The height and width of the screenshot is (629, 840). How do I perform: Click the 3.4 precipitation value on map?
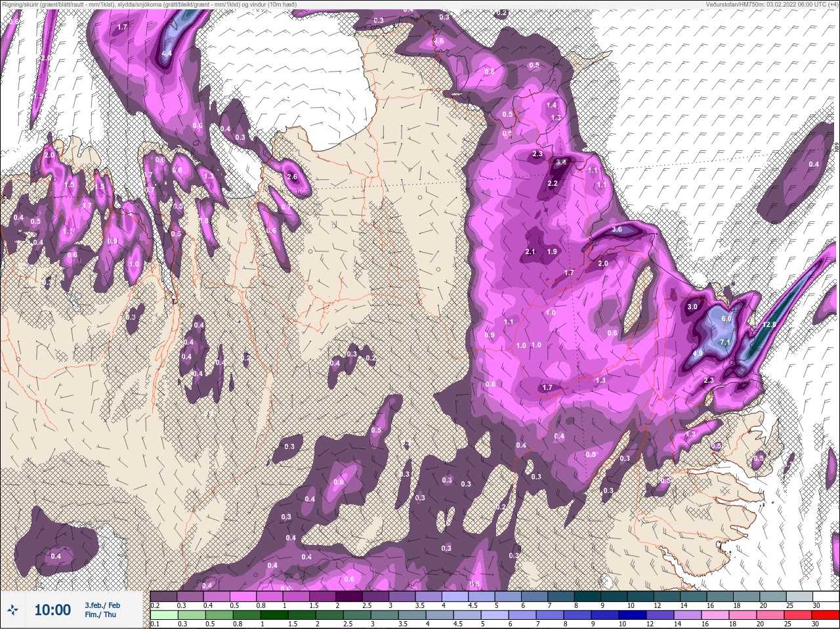[560, 162]
